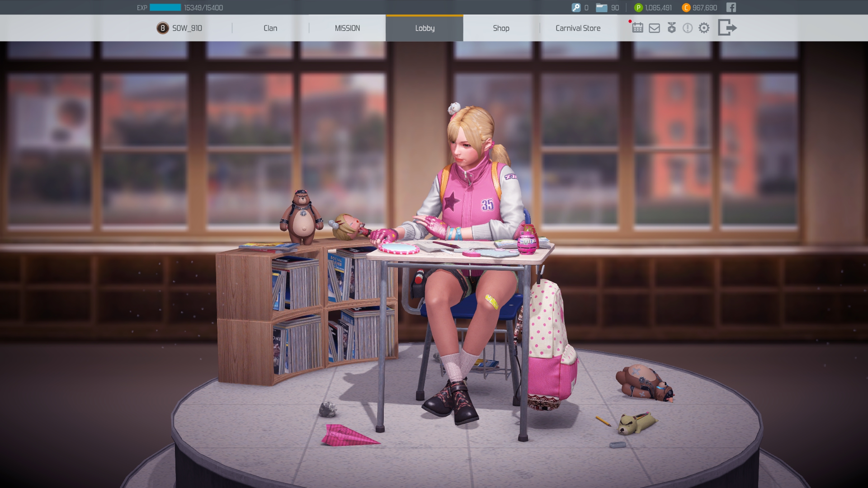Open the Carnival Store tab
The image size is (868, 488).
coord(578,28)
